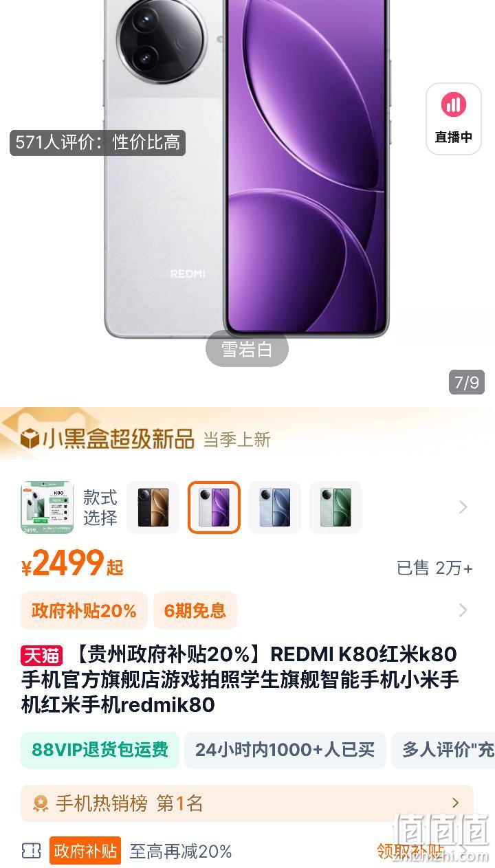Tap the 小黑盒超级新品 box icon

(30, 439)
